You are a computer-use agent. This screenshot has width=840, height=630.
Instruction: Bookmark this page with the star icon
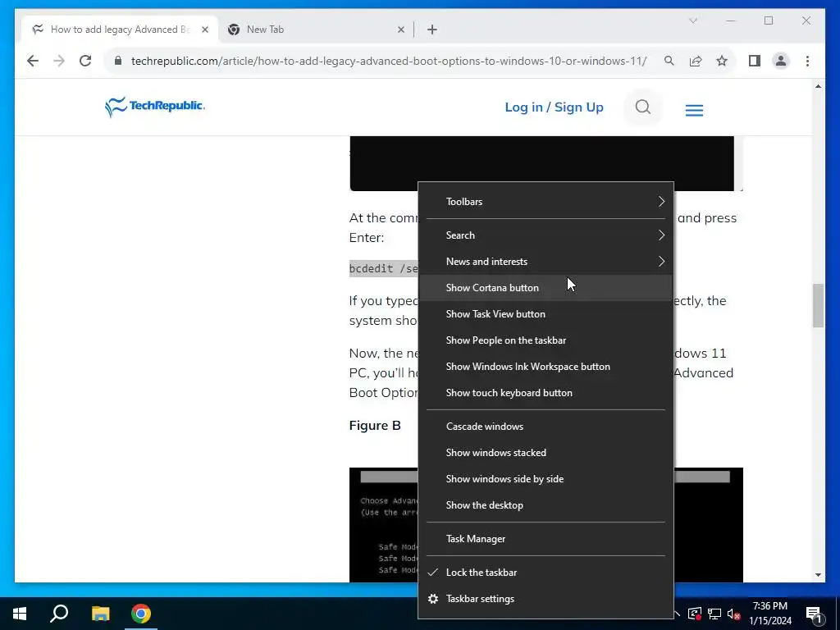(722, 61)
